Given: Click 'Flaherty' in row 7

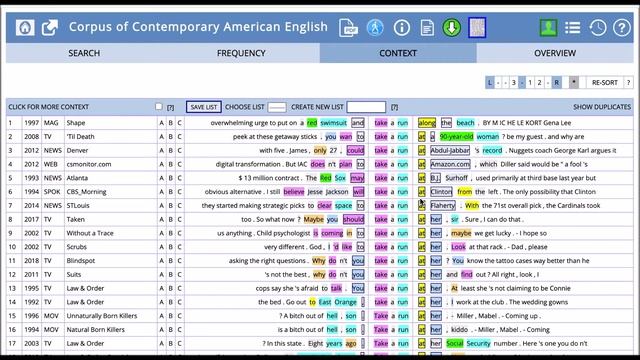Looking at the screenshot, I should click(x=443, y=205).
